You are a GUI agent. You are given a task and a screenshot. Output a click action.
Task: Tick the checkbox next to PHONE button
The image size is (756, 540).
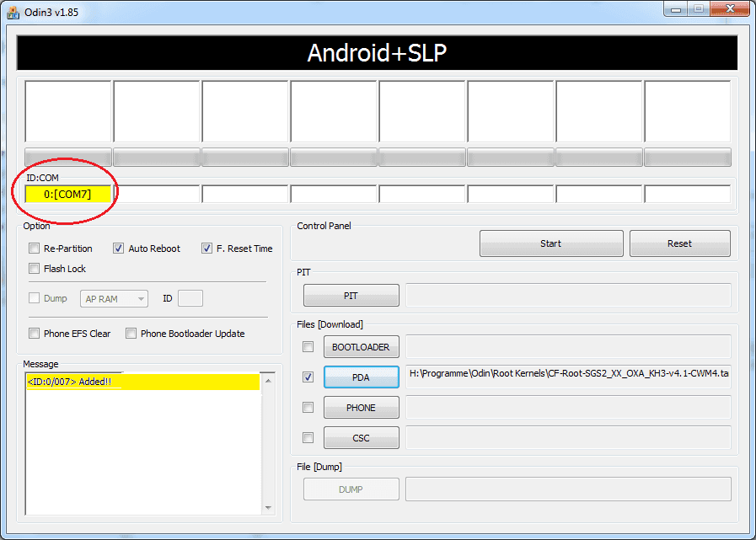(x=308, y=408)
